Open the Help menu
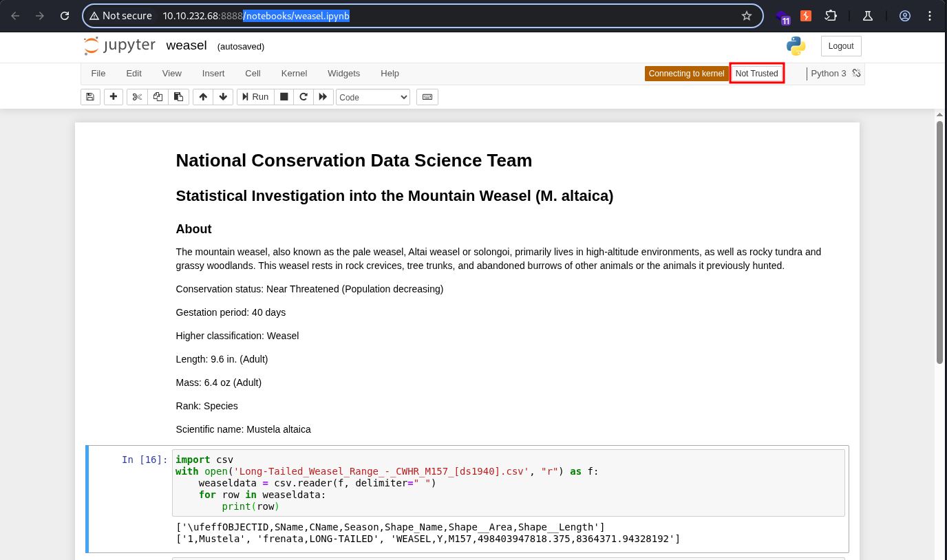The width and height of the screenshot is (947, 560). (x=390, y=74)
